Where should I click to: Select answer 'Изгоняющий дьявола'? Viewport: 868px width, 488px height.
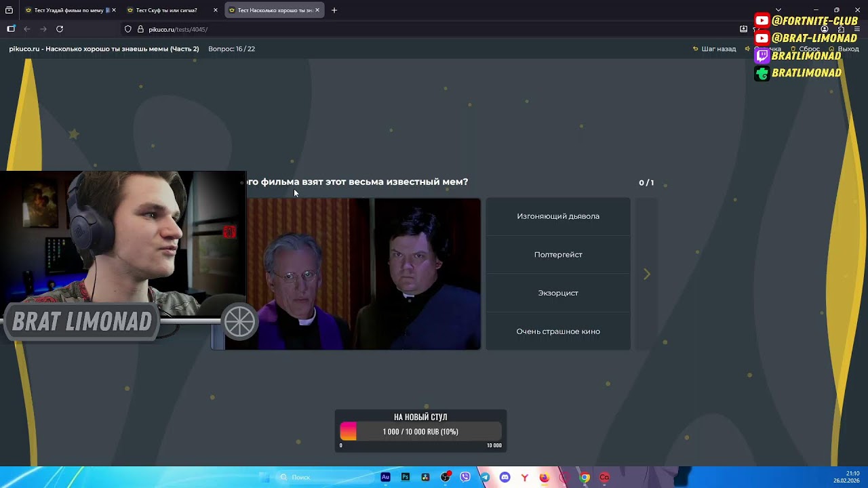pyautogui.click(x=558, y=216)
